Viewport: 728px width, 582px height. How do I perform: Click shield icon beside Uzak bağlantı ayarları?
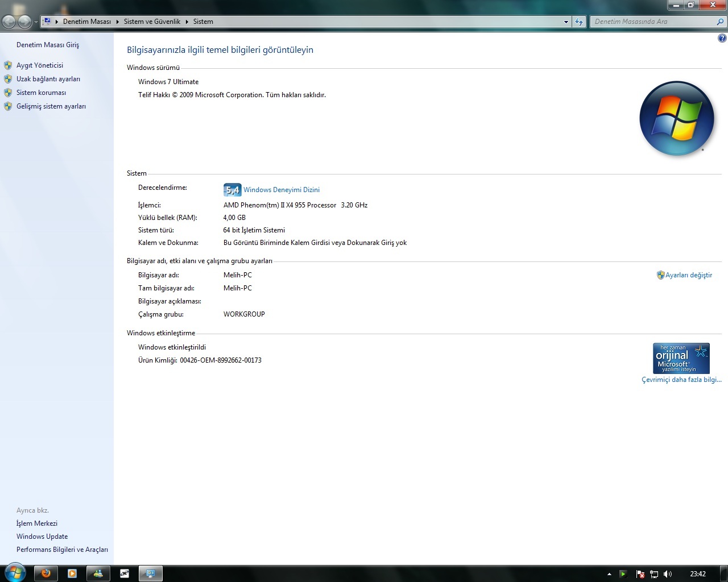tap(8, 79)
